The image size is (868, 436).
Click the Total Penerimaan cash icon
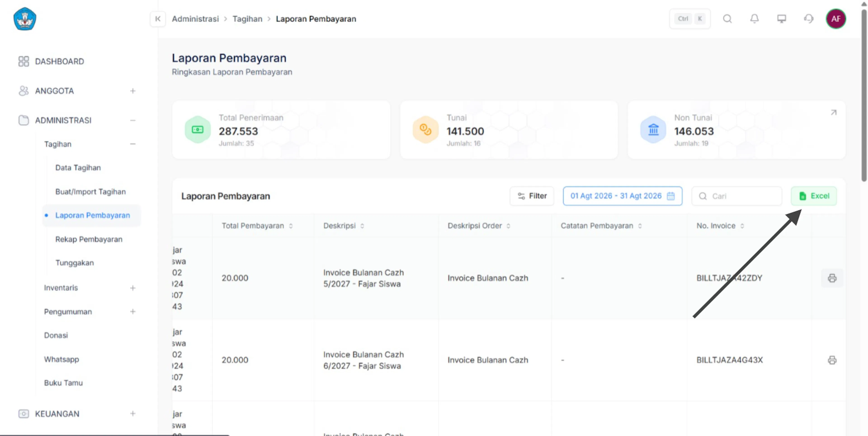point(198,129)
